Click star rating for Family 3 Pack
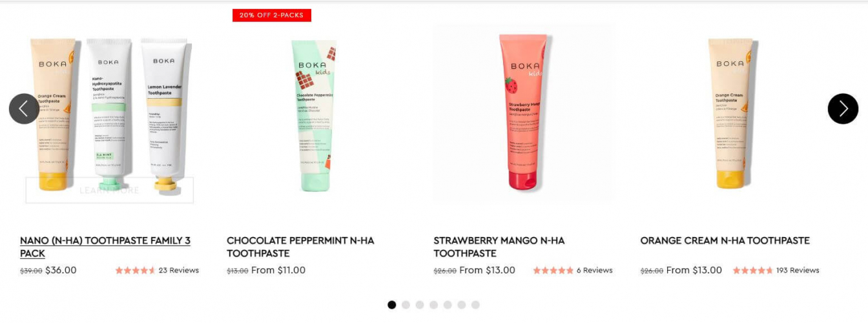Image resolution: width=868 pixels, height=323 pixels. pyautogui.click(x=135, y=271)
